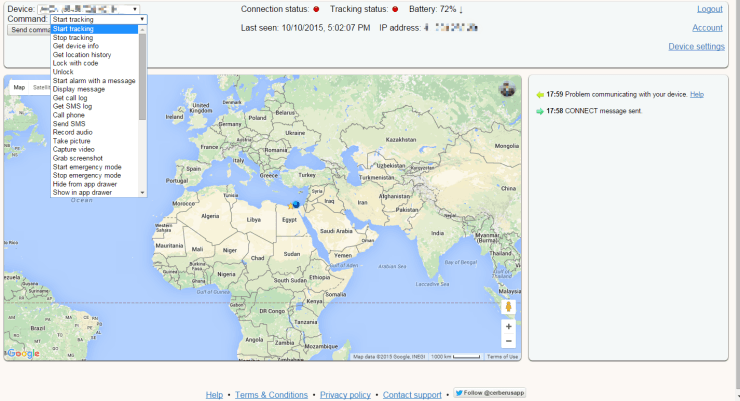Click the Send command button

tap(29, 30)
